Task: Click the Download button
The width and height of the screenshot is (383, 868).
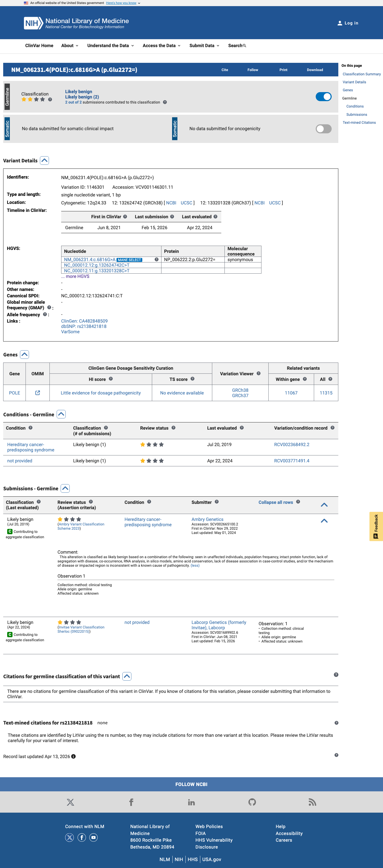Action: click(x=315, y=70)
